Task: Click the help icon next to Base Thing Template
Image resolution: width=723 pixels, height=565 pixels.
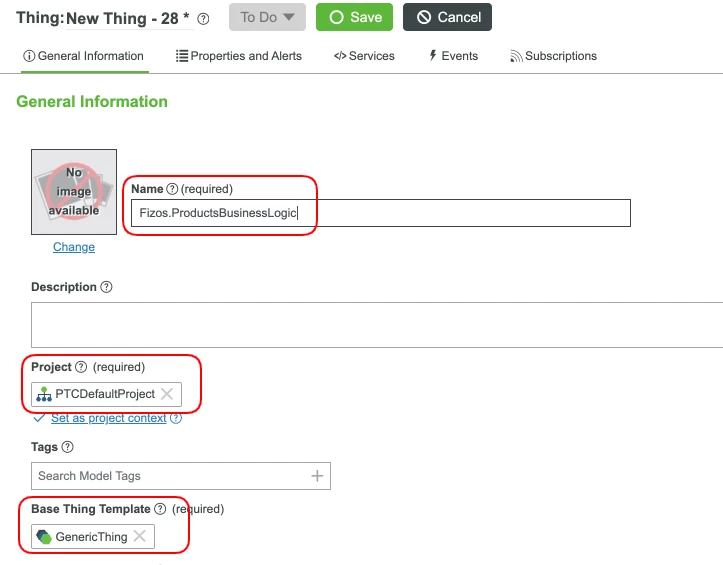Action: (160, 509)
